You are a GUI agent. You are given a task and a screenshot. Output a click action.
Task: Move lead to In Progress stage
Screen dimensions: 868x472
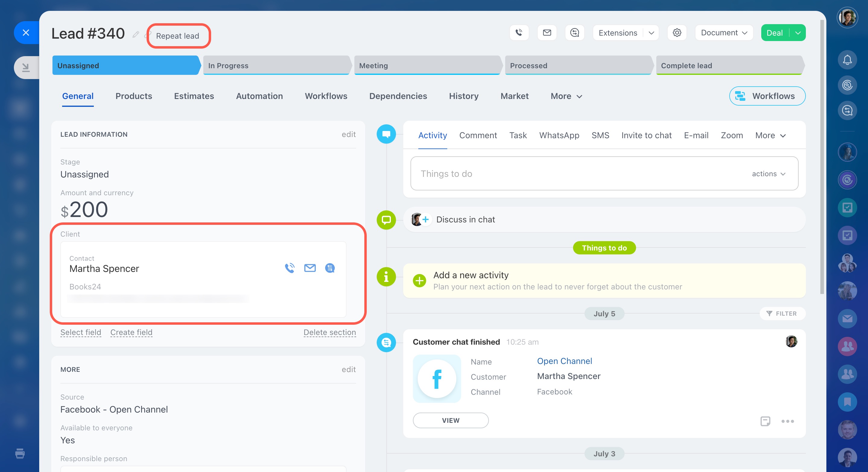[x=276, y=65]
